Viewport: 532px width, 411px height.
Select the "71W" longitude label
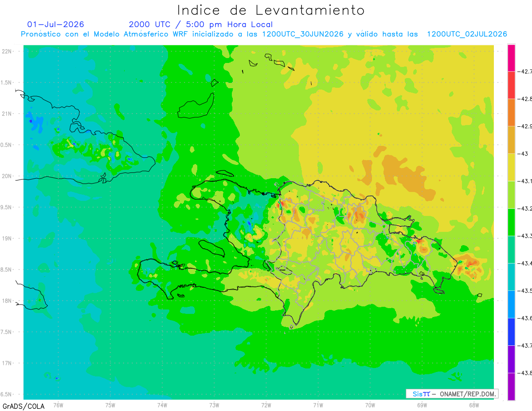point(318,405)
